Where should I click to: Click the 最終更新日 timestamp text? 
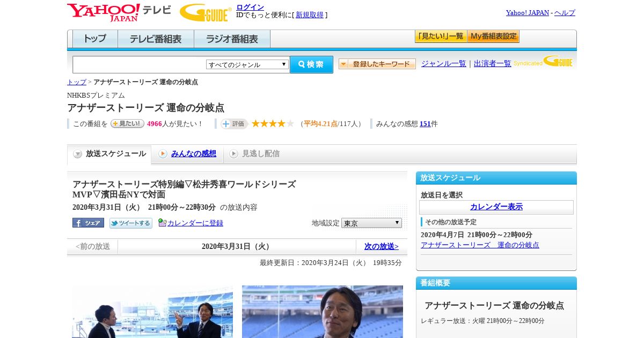coord(331,262)
